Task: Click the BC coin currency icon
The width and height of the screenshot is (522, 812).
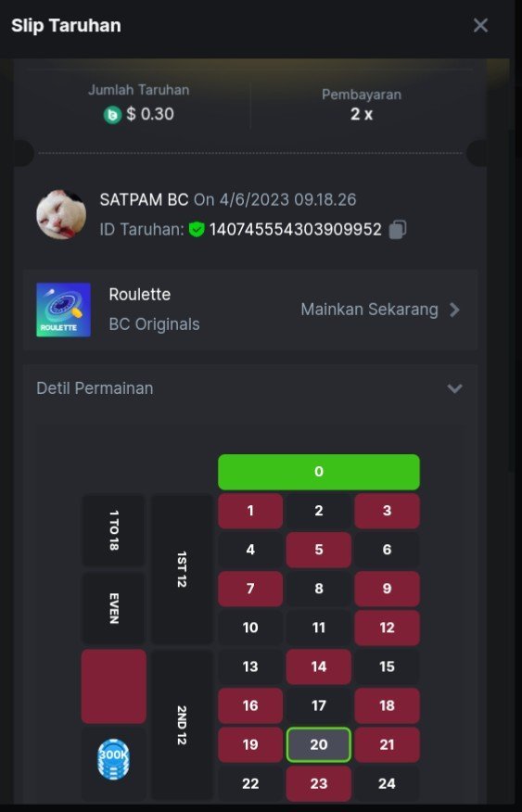Action: pos(112,114)
